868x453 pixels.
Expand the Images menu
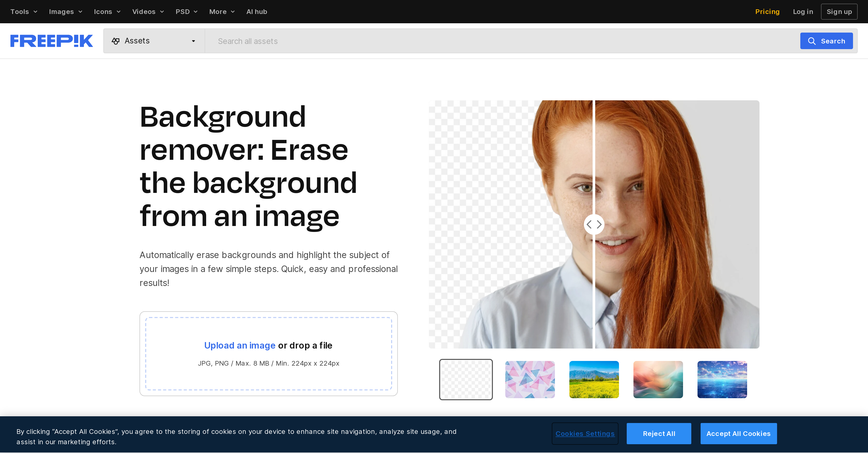(65, 11)
